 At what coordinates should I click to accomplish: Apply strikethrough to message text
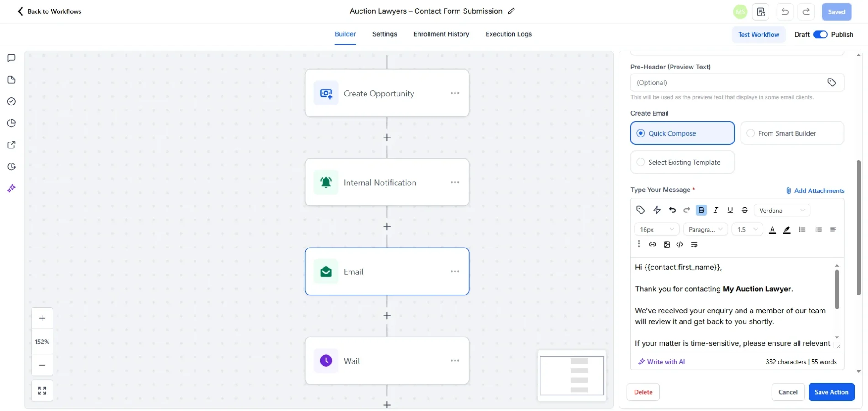click(745, 210)
